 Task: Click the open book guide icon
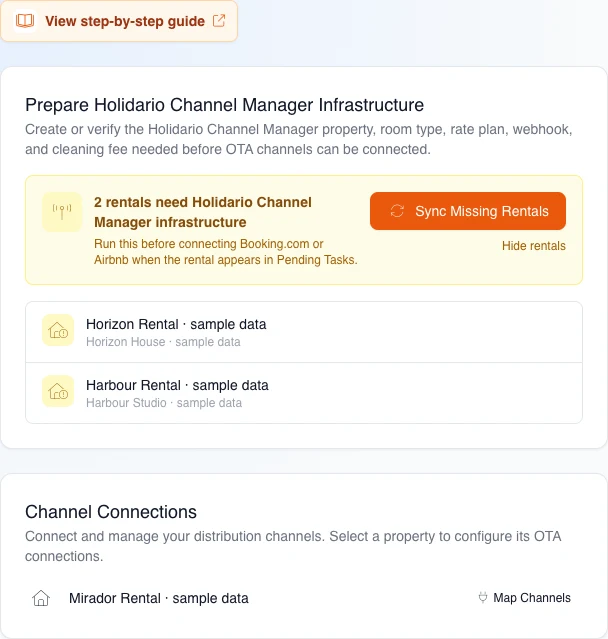point(25,20)
